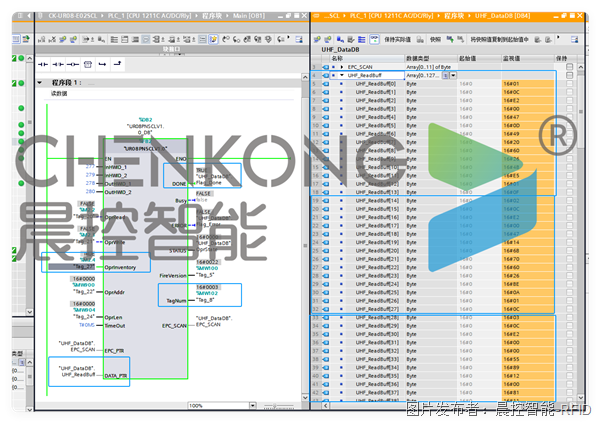The width and height of the screenshot is (600, 423).
Task: Open the 100% zoom dropdown
Action: (x=253, y=405)
